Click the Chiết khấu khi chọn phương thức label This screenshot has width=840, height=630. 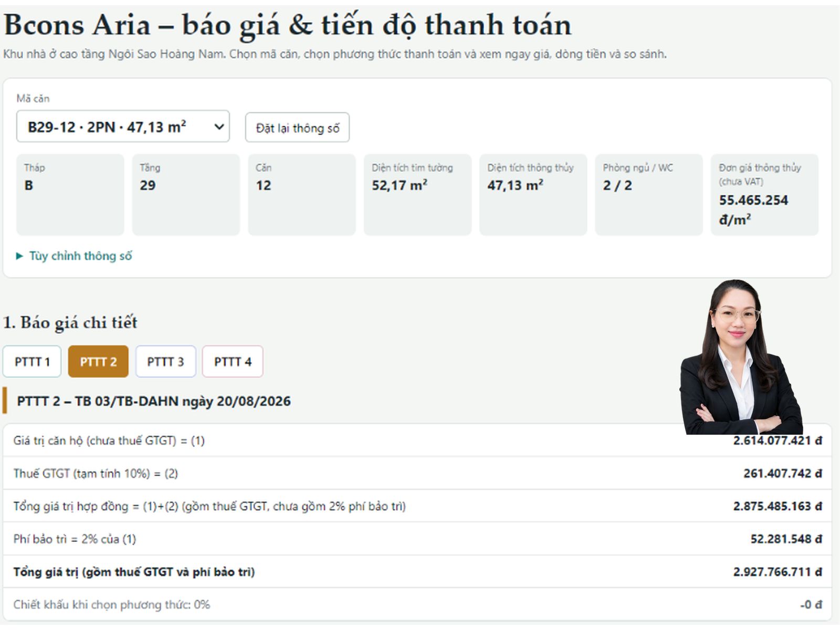[112, 605]
